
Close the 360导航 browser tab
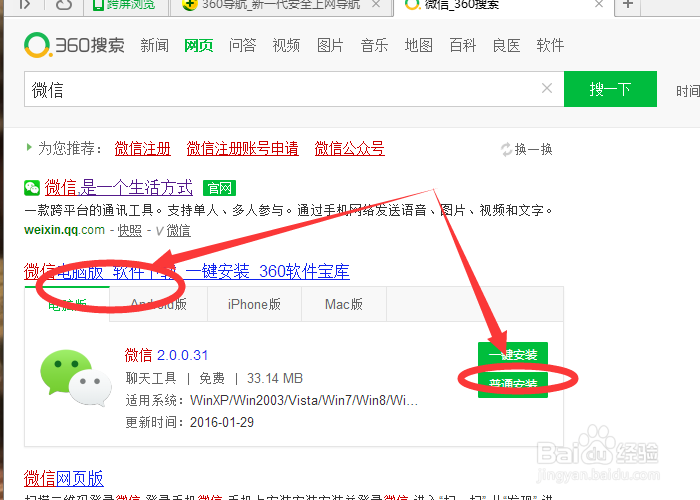point(376,4)
